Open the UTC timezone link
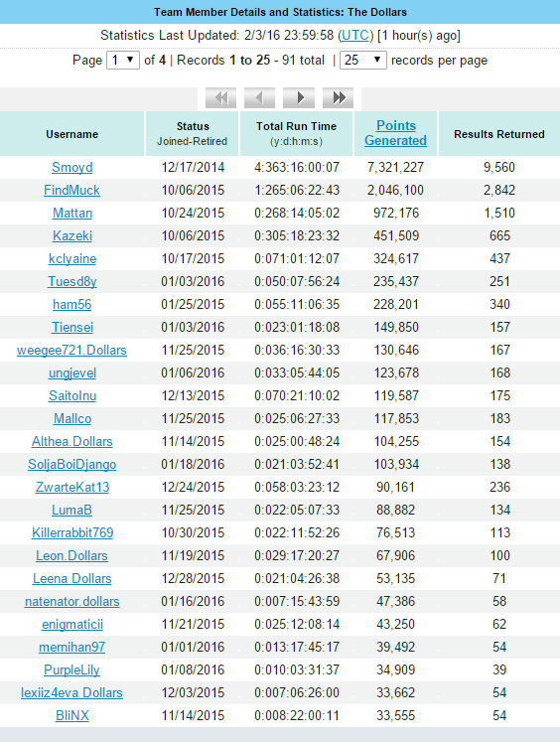Image resolution: width=560 pixels, height=742 pixels. pos(355,36)
